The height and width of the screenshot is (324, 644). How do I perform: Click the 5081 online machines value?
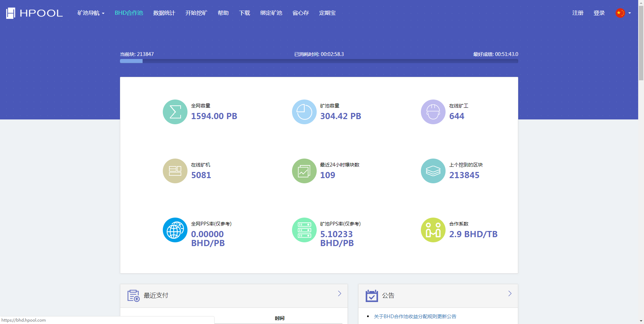point(201,175)
